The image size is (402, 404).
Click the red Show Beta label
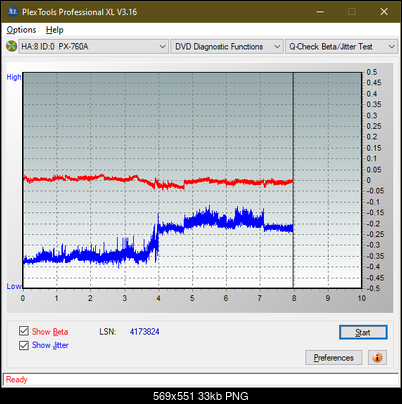pos(50,332)
